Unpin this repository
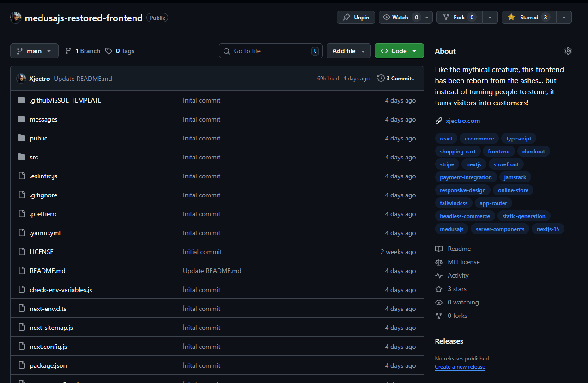 click(x=356, y=17)
